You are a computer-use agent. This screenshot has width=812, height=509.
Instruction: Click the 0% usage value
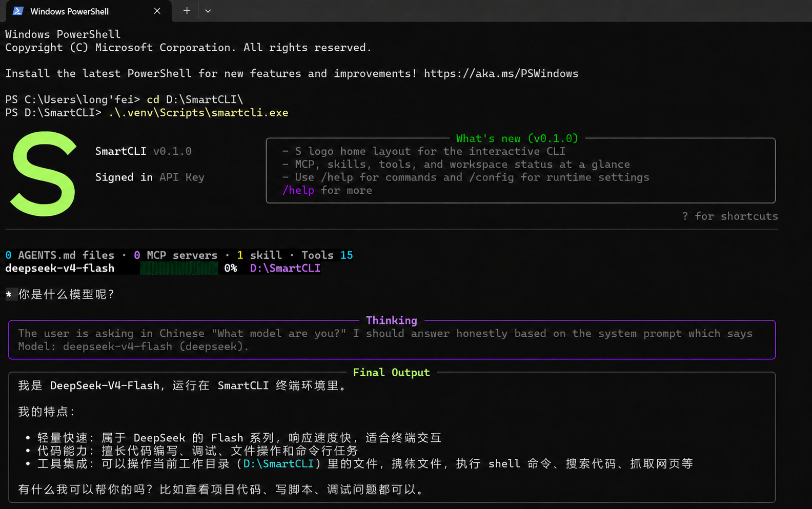pos(231,268)
